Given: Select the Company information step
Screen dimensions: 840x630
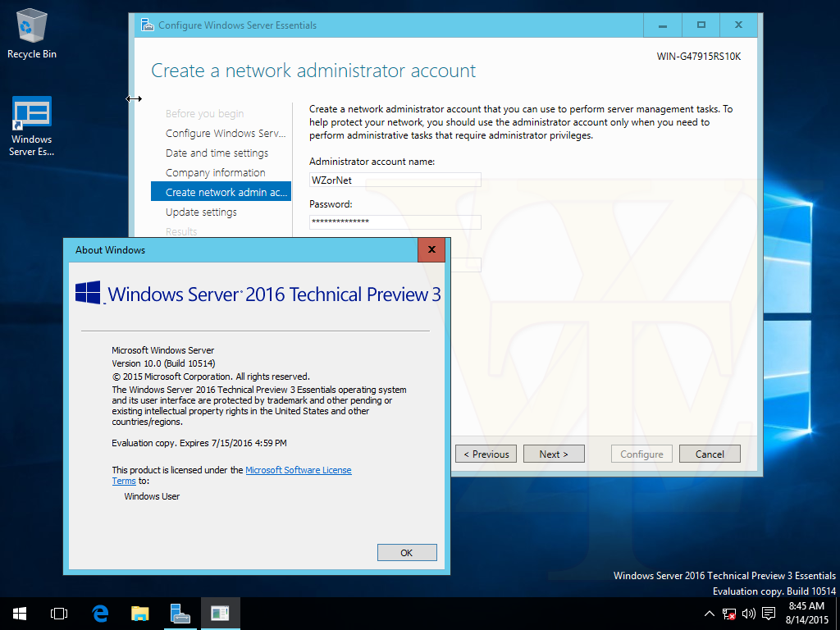Looking at the screenshot, I should coord(215,173).
